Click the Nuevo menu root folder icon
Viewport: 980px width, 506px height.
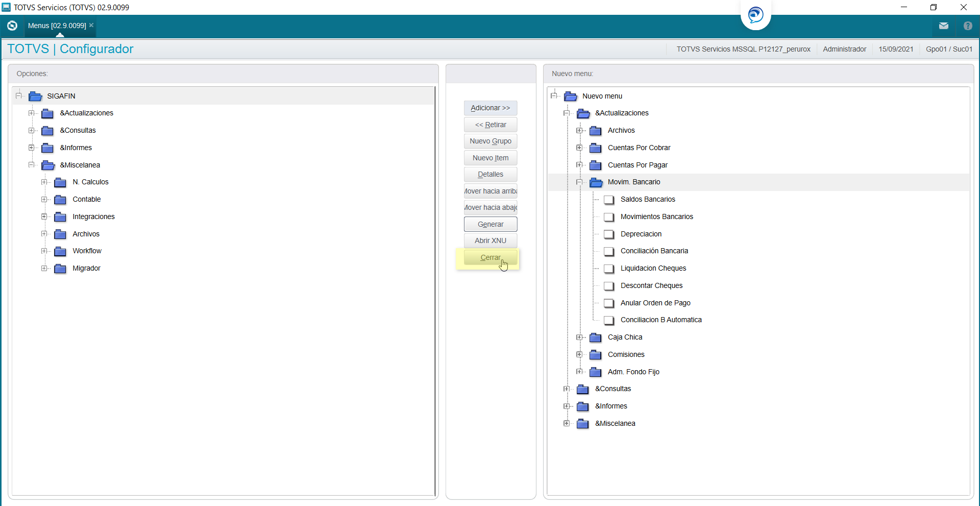click(x=571, y=96)
